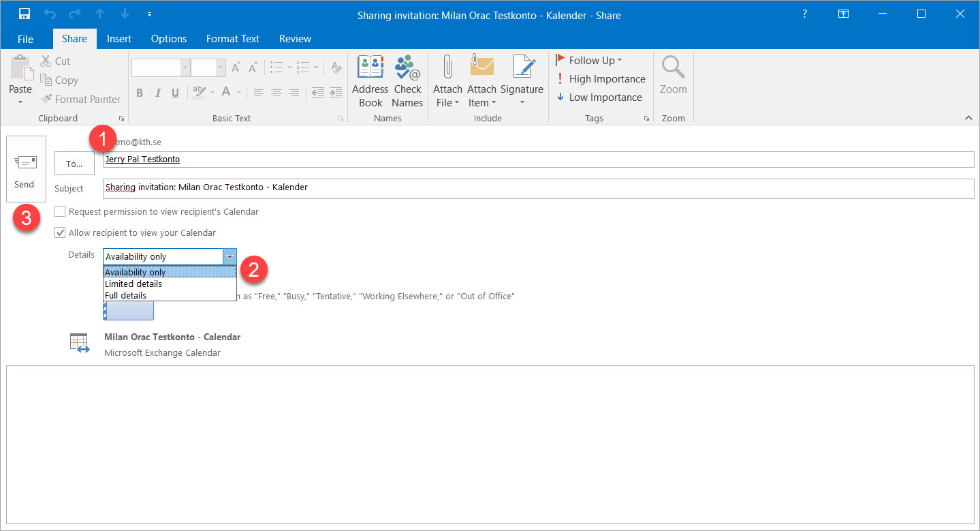Expand the font color arrow
Viewport: 980px width, 531px height.
click(240, 92)
